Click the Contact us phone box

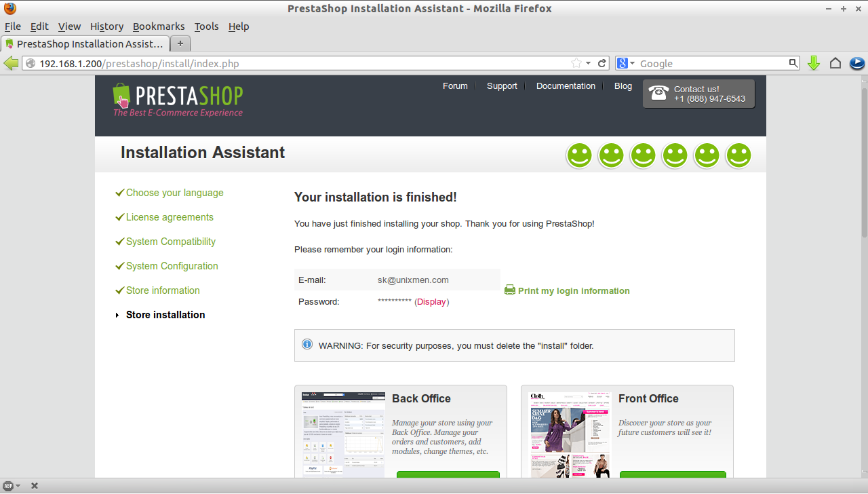click(x=698, y=94)
